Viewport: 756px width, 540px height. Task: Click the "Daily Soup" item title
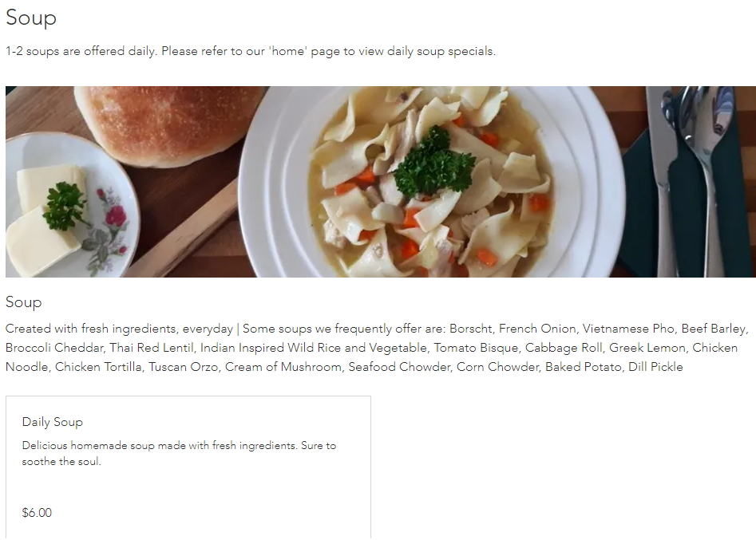tap(53, 422)
